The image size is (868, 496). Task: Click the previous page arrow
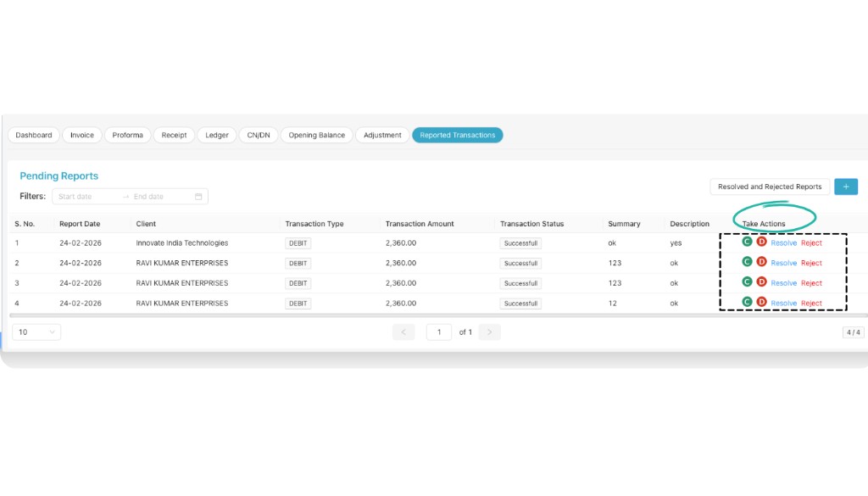click(x=403, y=332)
